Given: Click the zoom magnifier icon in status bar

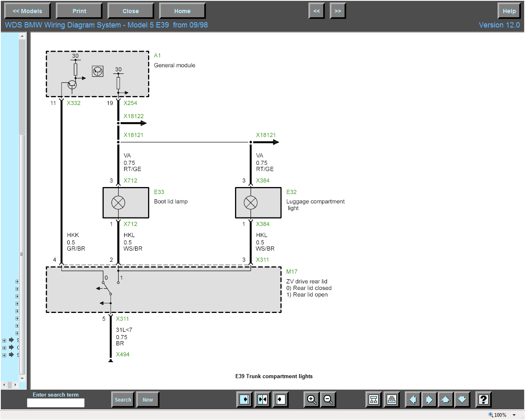Looking at the screenshot, I should click(491, 415).
